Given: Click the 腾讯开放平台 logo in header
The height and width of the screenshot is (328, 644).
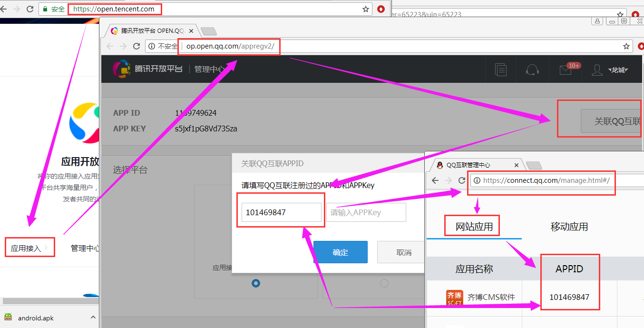Looking at the screenshot, I should click(x=148, y=69).
